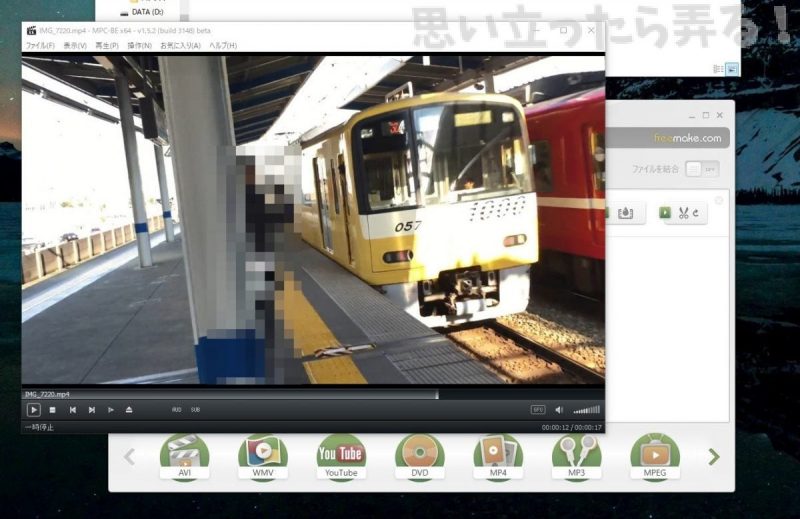
Task: Choose the YouTube output in Freemake
Action: tap(341, 457)
